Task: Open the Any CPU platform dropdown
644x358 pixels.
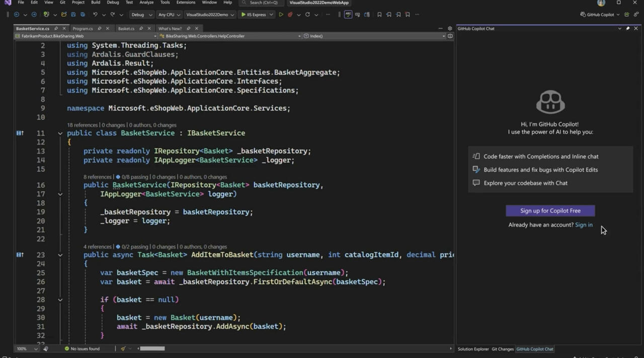Action: [x=169, y=15]
